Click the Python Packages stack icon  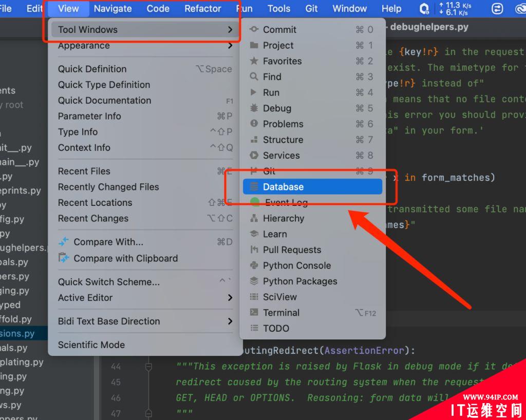[254, 281]
